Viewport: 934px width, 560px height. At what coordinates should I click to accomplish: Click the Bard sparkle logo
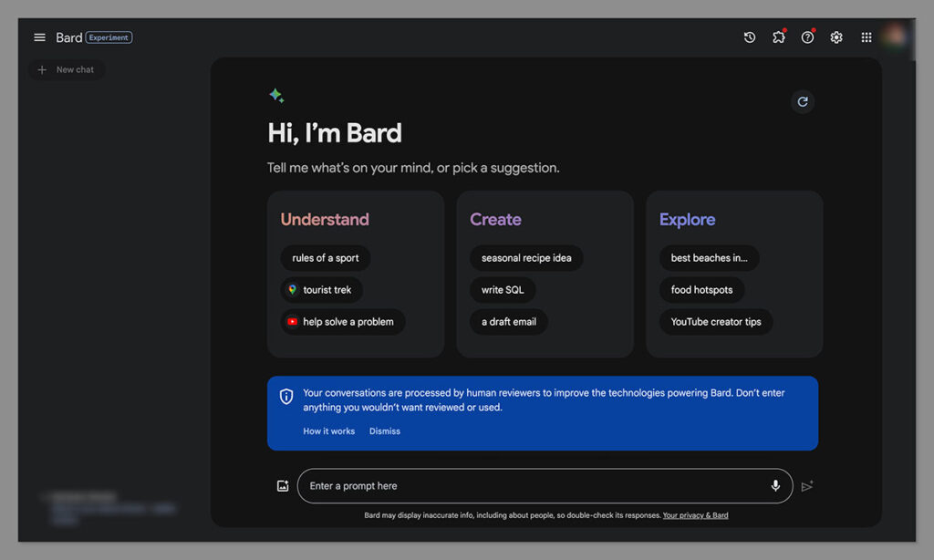coord(276,96)
